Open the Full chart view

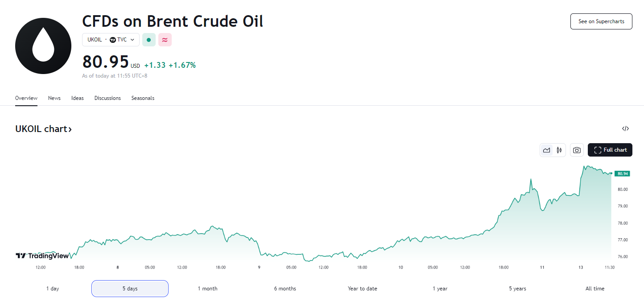tap(610, 150)
